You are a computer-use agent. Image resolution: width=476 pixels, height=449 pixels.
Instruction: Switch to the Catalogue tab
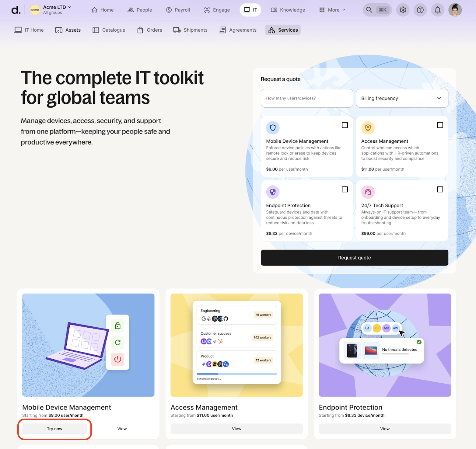click(x=109, y=30)
